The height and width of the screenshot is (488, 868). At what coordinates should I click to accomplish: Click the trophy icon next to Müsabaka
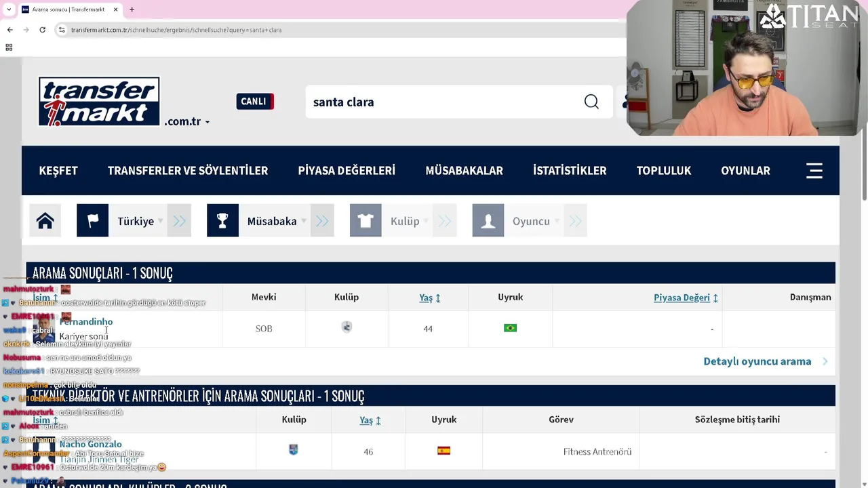click(222, 221)
